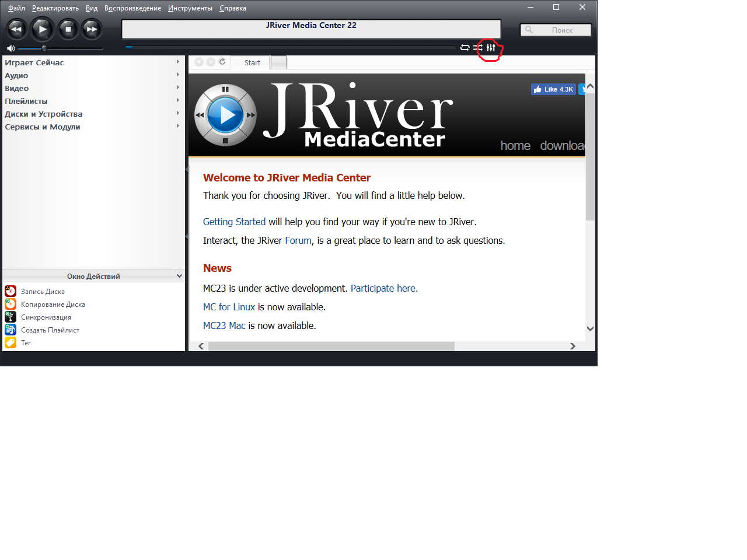The width and height of the screenshot is (747, 560).
Task: Switch to the Start tab
Action: pyautogui.click(x=251, y=62)
